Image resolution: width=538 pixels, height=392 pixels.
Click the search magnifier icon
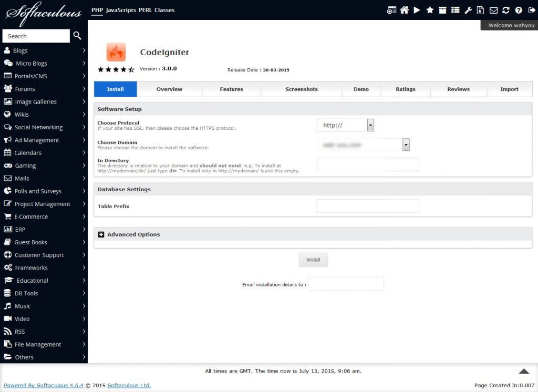pos(77,36)
